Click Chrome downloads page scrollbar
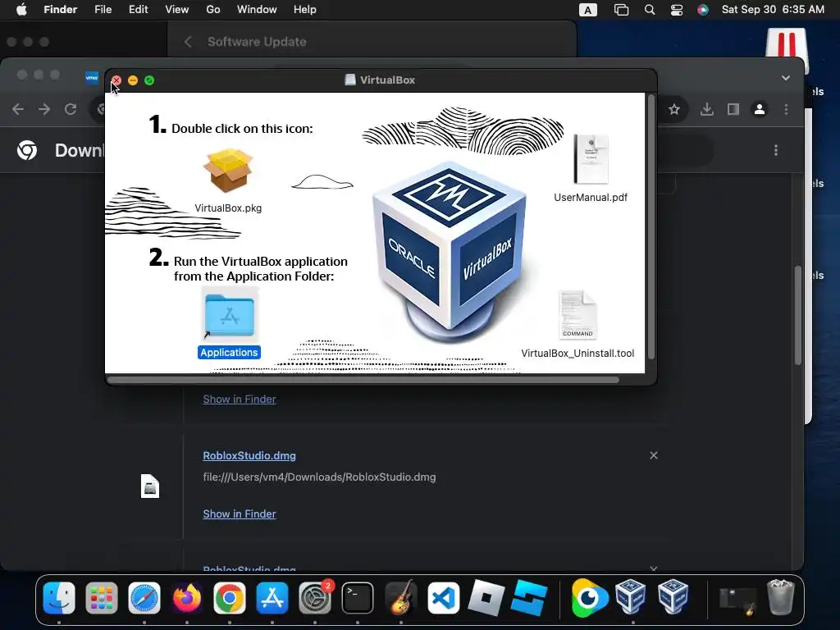 [x=797, y=315]
